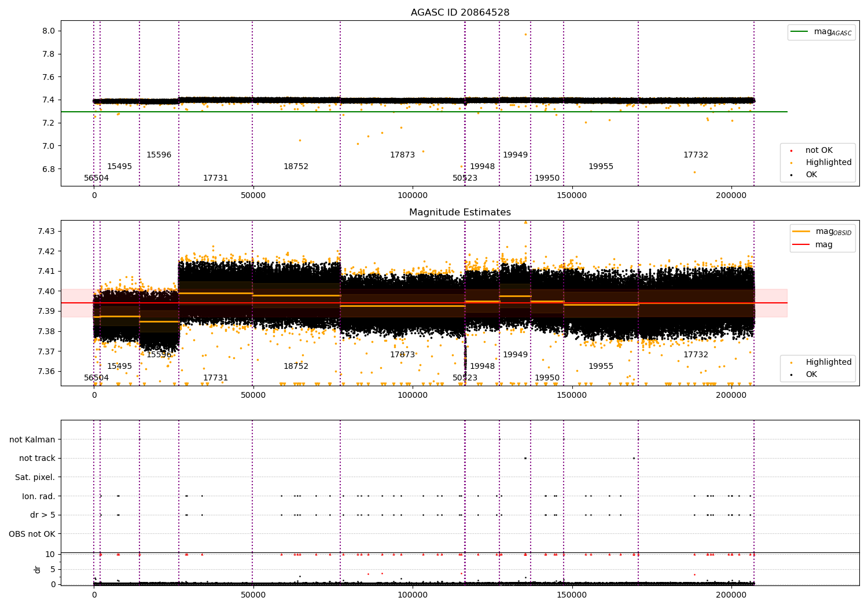Click obsid label 19950 in top plot

(x=547, y=178)
